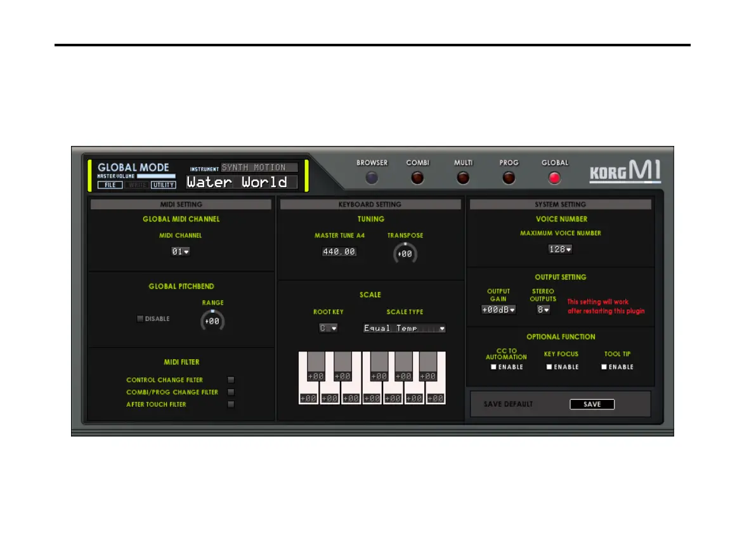Open the Scale Type Equal Temp dropdown
Viewport: 756px width, 533px height.
click(x=404, y=329)
